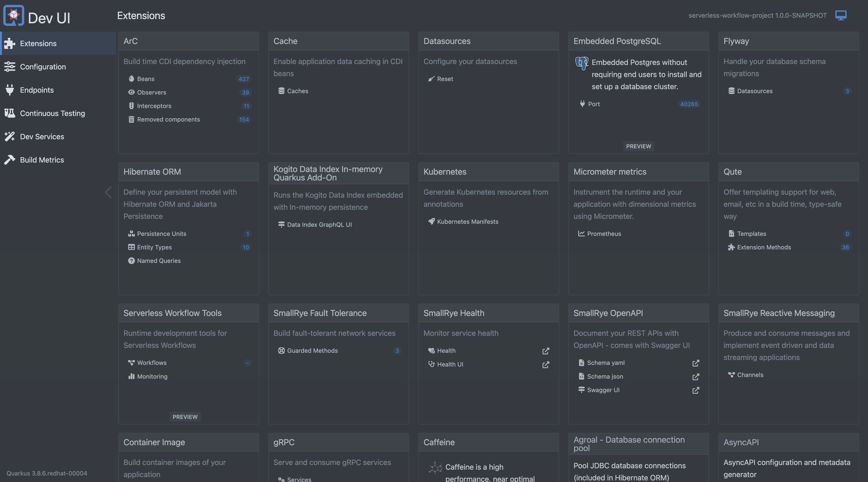This screenshot has height=482, width=868.
Task: Reset the configured datasources
Action: 445,79
